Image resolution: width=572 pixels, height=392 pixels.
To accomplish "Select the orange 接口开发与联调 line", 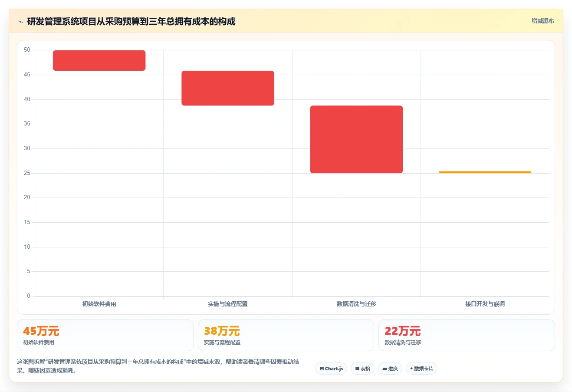I will (485, 172).
